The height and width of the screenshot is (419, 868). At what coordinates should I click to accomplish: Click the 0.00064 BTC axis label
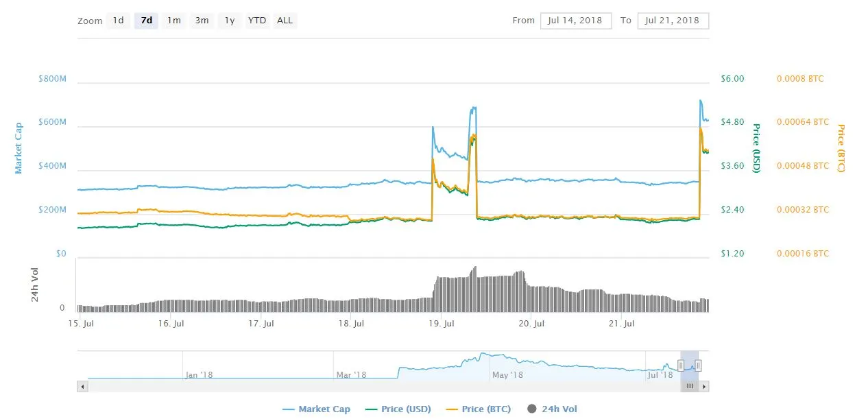[803, 122]
